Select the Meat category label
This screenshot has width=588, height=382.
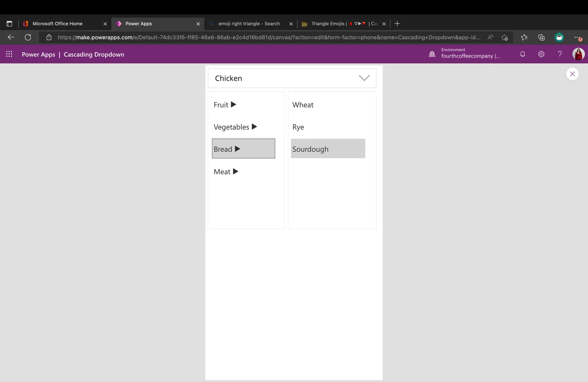(x=222, y=172)
